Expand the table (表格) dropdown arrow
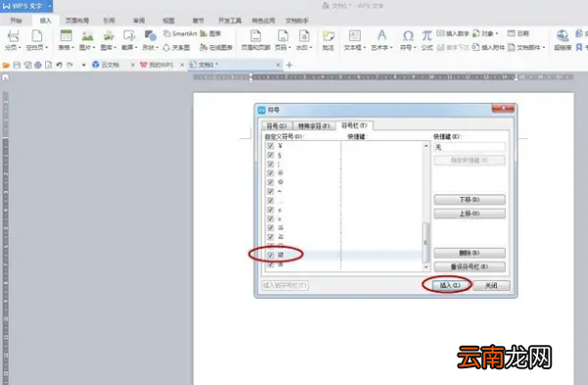Screen dimensions: 588x385 click(x=73, y=48)
